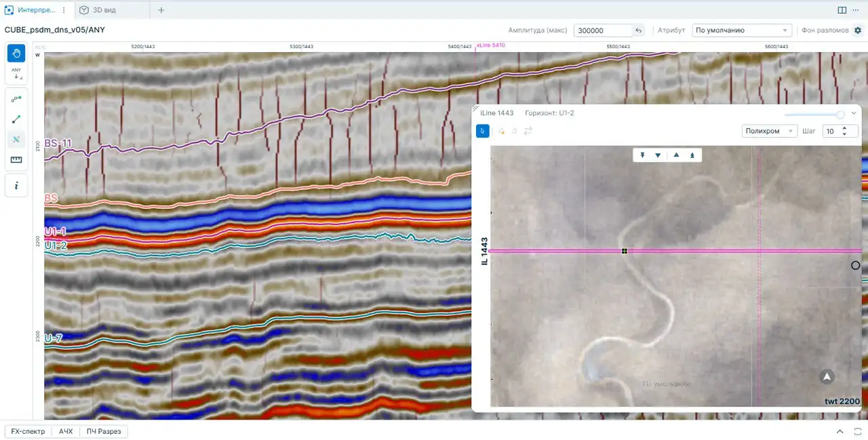Toggle the fault display tool in left toolbar

[16, 140]
